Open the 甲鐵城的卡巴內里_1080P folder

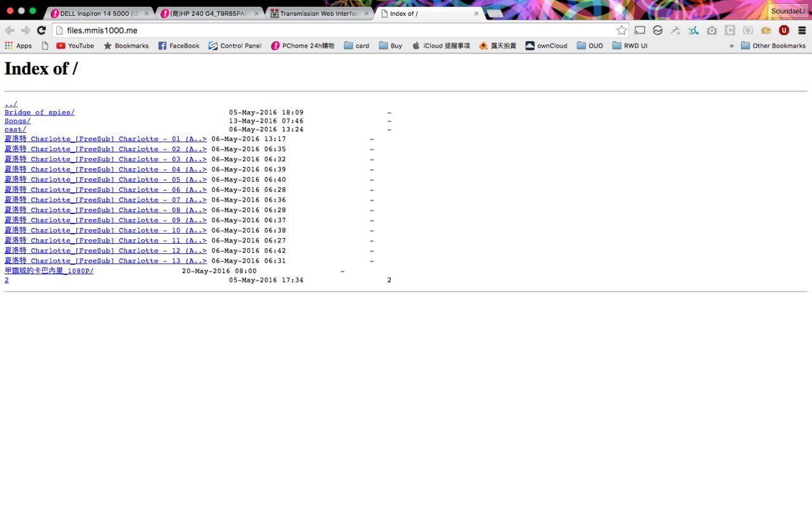49,271
